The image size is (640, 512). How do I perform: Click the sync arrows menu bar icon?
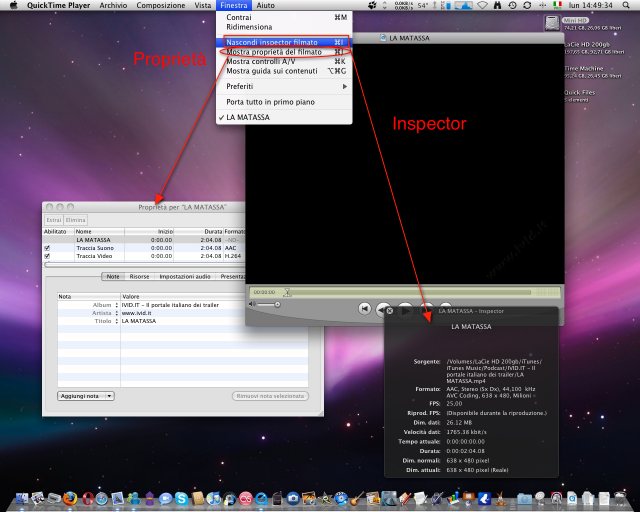[x=527, y=5]
